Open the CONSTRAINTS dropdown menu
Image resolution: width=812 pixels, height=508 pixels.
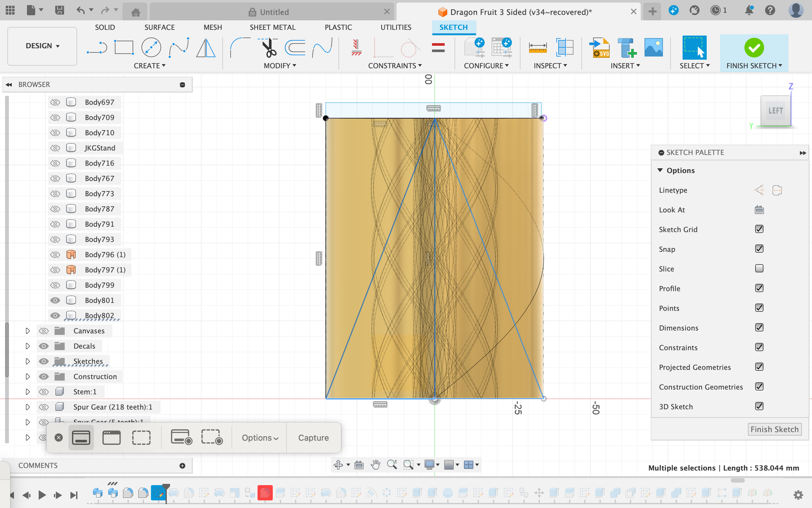(394, 66)
